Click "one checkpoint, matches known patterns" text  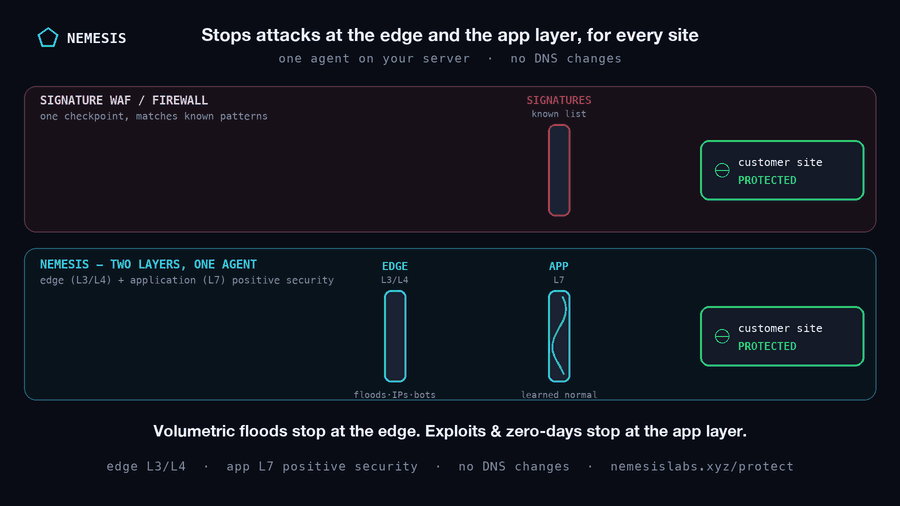154,116
